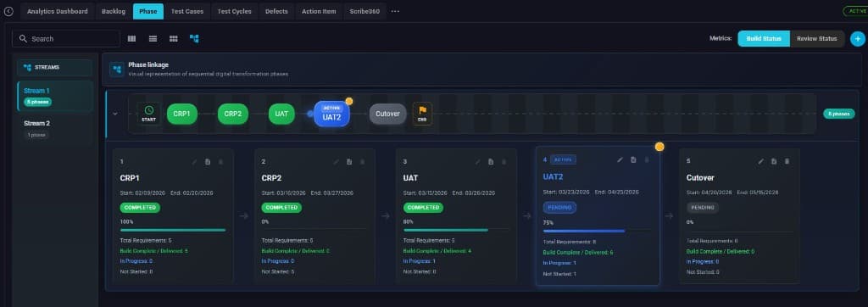Click the CRP1 100% progress bar
Screen dimensions: 868x307
(173, 230)
